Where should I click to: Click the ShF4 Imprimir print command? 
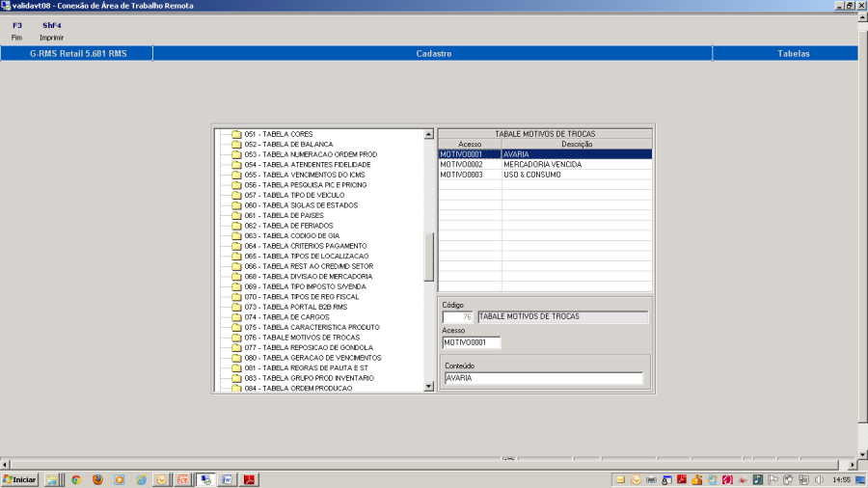coord(51,31)
